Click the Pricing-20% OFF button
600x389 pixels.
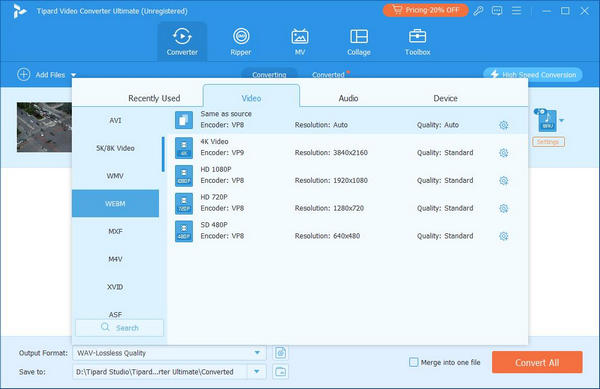[426, 10]
